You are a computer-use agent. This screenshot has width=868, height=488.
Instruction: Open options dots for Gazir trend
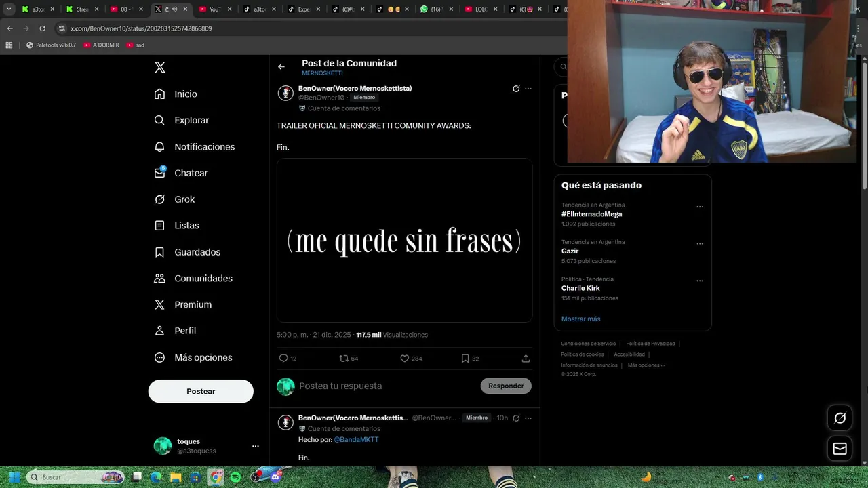(x=700, y=243)
